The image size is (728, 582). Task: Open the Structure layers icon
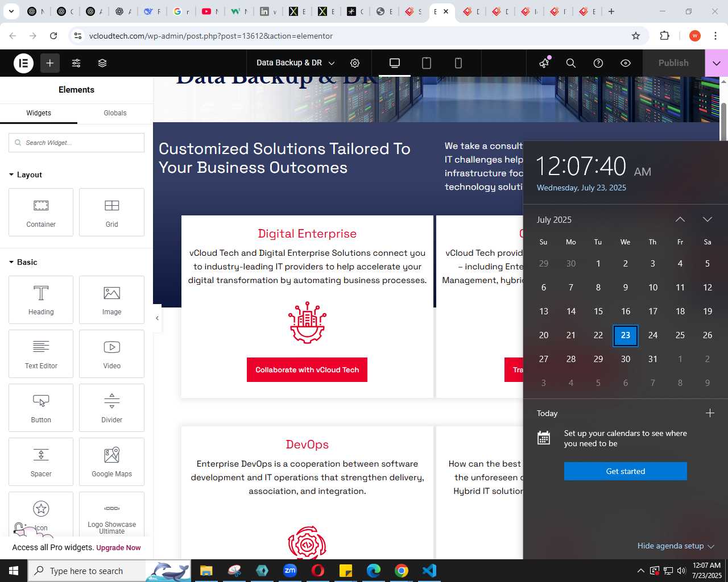102,63
